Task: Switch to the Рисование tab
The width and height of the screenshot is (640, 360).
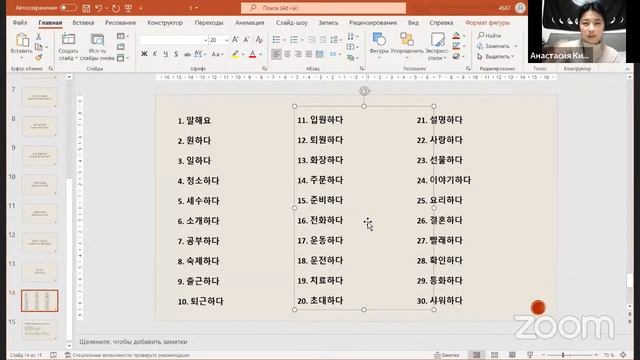Action: click(120, 23)
